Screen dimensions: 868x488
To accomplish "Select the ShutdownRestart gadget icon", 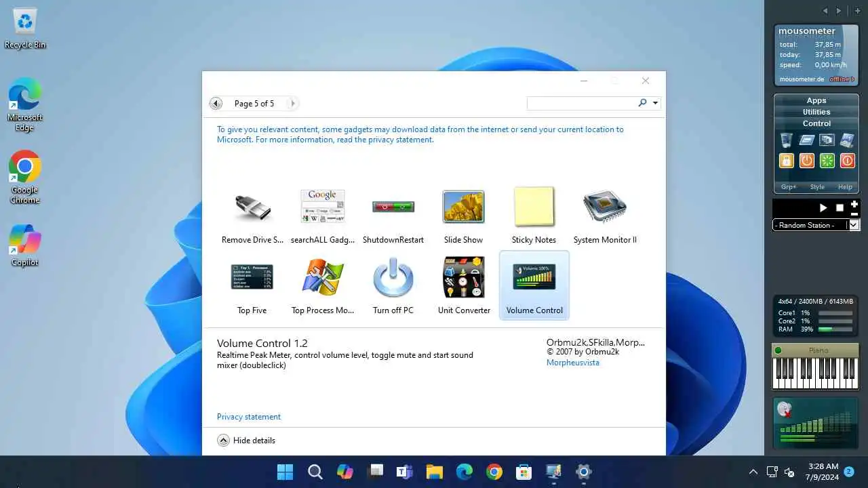I will click(393, 206).
